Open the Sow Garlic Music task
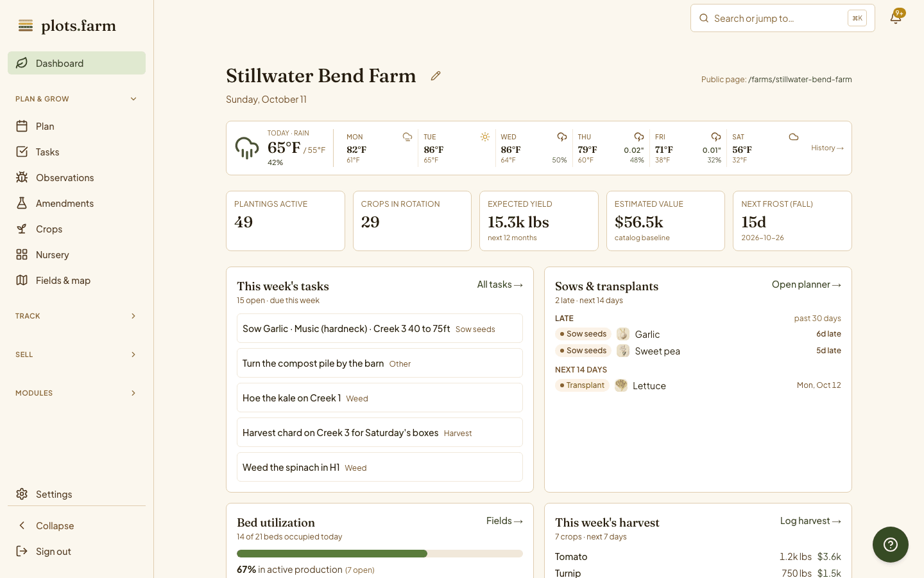 [x=380, y=328]
